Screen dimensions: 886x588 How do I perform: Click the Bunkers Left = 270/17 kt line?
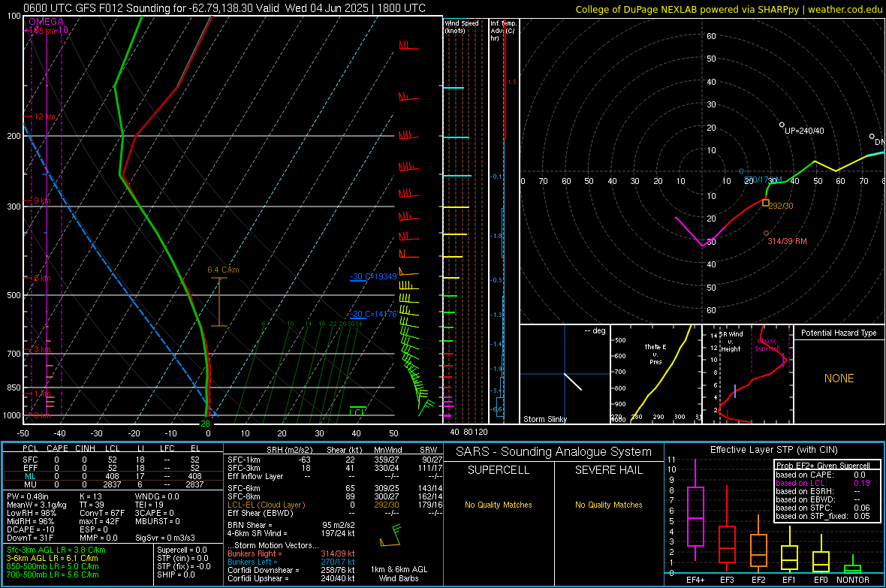coord(291,562)
